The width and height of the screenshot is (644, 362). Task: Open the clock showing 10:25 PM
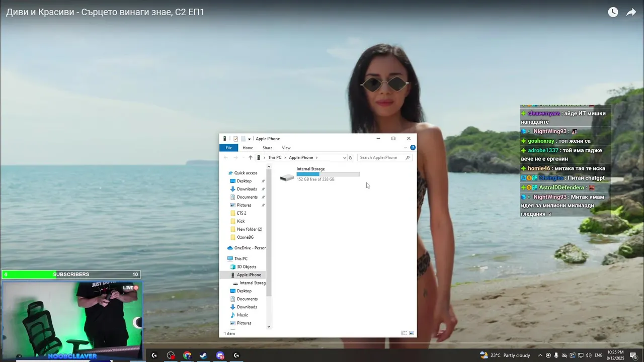(x=615, y=355)
